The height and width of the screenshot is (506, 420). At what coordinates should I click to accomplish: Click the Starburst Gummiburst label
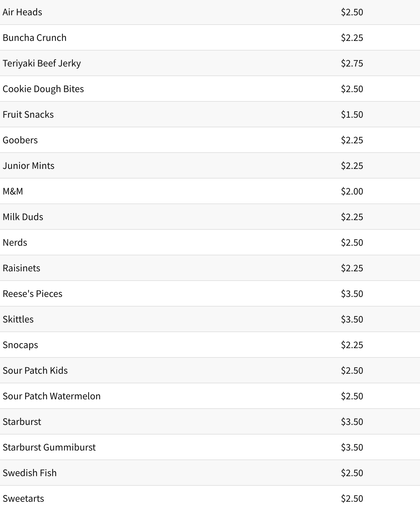[49, 447]
